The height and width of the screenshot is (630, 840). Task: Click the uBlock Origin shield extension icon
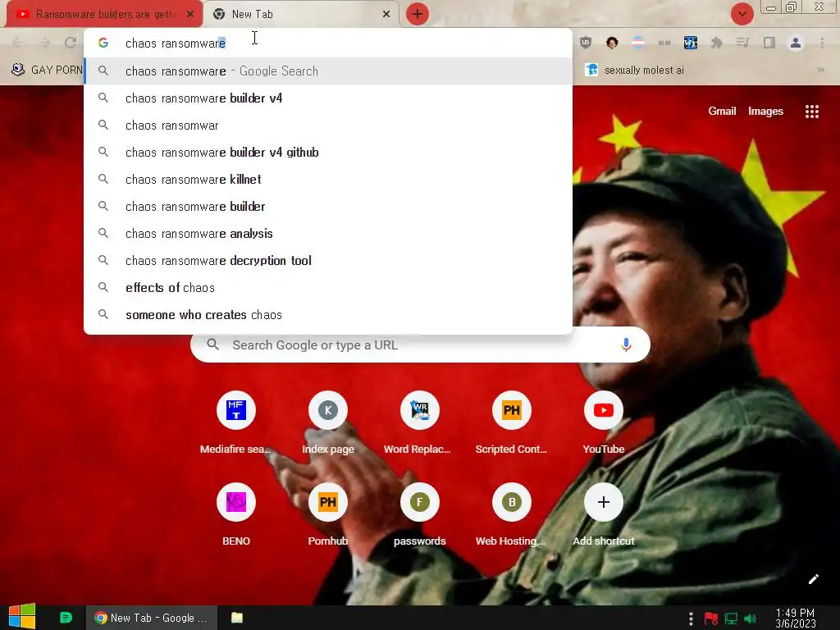[586, 43]
